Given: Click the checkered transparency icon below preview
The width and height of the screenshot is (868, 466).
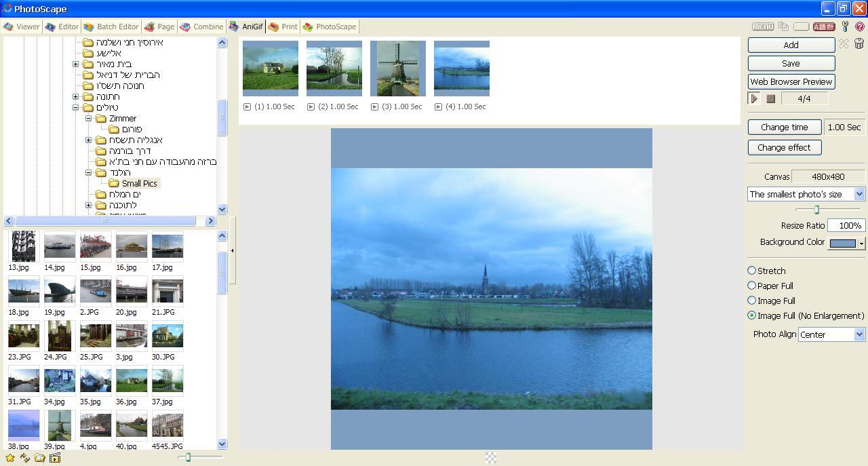Looking at the screenshot, I should tap(491, 458).
